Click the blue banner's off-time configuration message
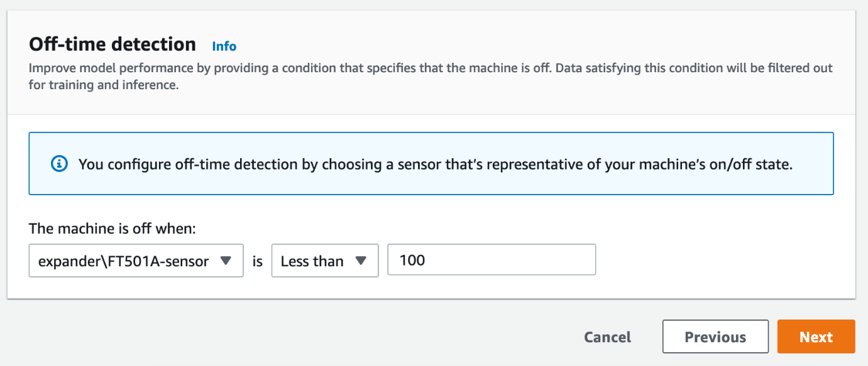Screen dimensions: 868x366 (x=434, y=164)
